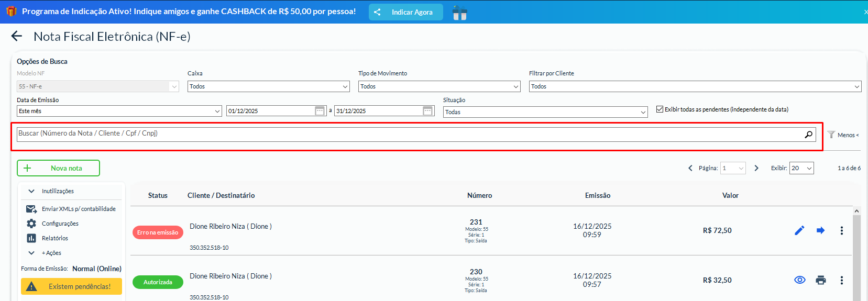Viewport: 868px width, 301px height.
Task: Click the blue pencil edit icon for note 231
Action: click(799, 230)
